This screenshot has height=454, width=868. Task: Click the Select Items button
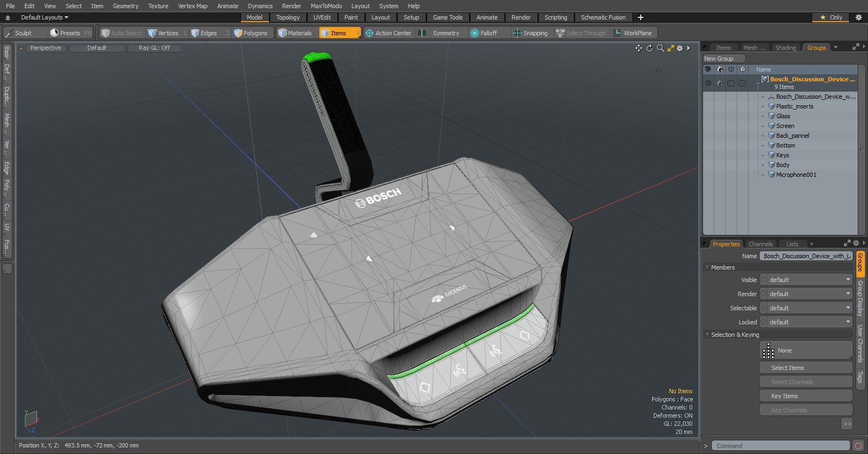tap(806, 368)
